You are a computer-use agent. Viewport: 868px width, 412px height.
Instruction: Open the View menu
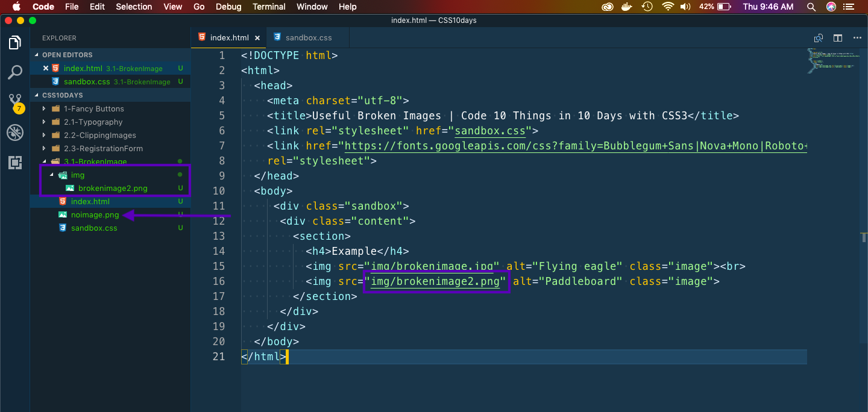tap(173, 7)
